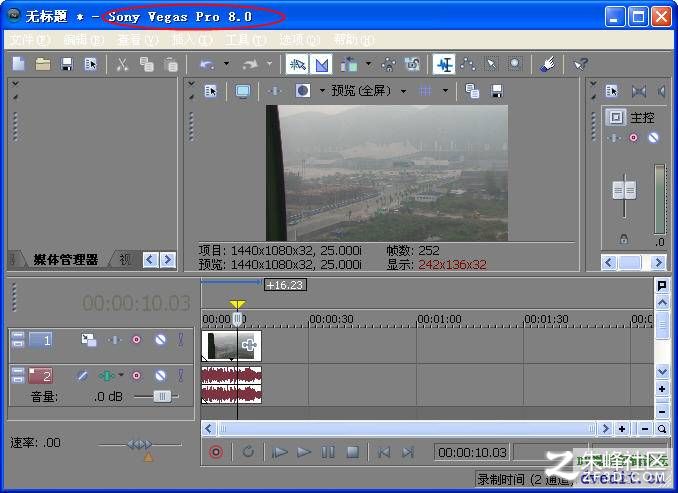Select the Normal Edit tool
678x493 pixels.
(444, 64)
